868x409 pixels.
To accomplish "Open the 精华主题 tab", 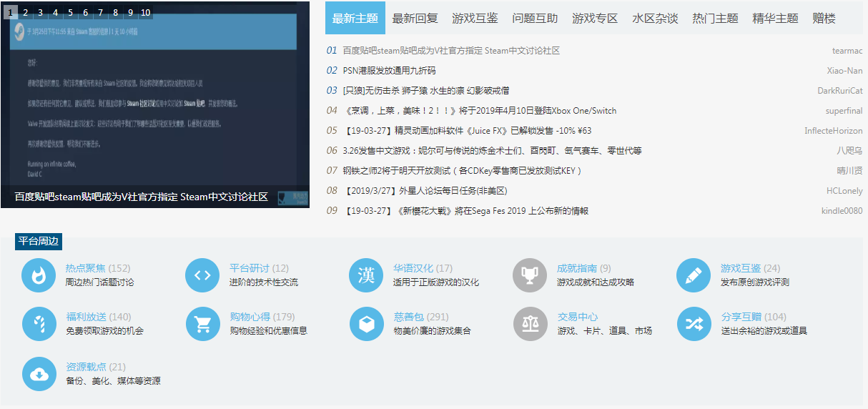I will pos(775,18).
